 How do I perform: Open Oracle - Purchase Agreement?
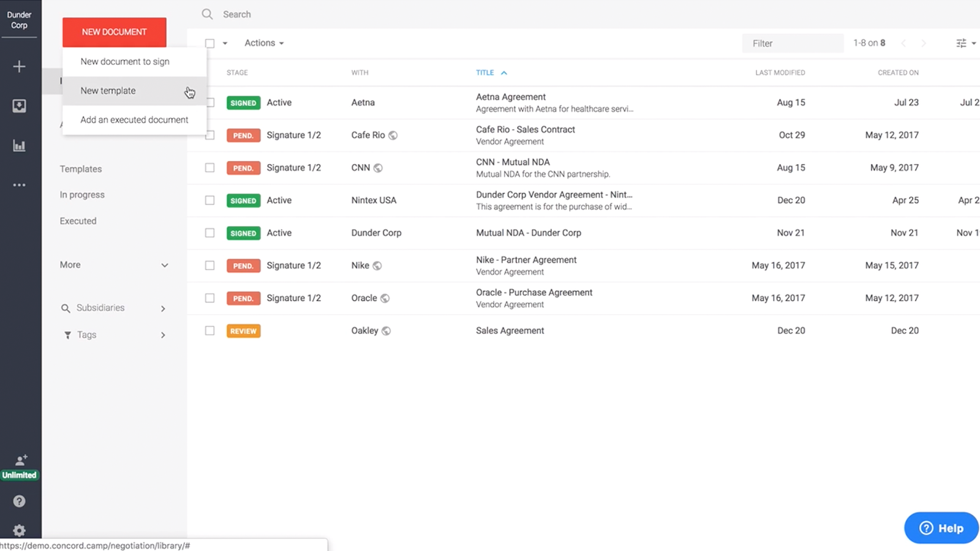coord(534,293)
